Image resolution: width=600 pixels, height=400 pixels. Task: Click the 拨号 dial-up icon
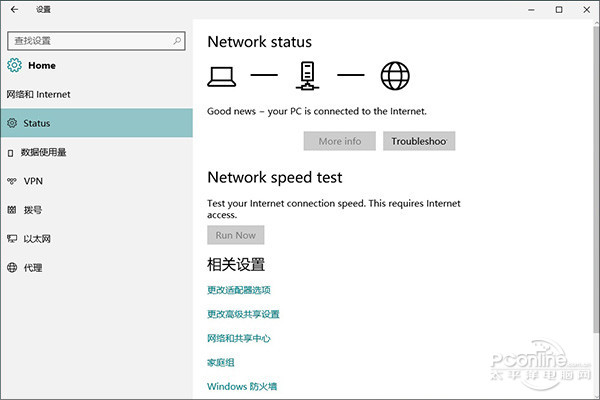tap(12, 210)
